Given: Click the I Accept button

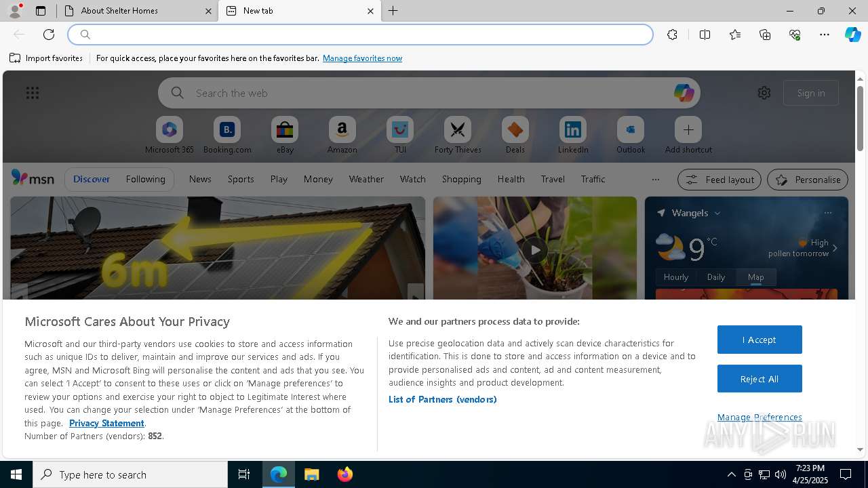Looking at the screenshot, I should pyautogui.click(x=759, y=340).
